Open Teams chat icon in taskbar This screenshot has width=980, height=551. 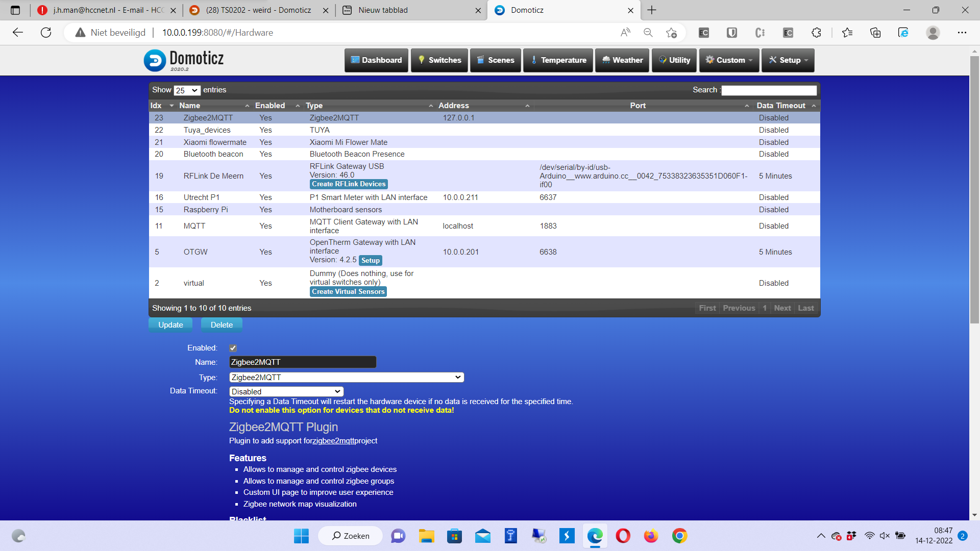[398, 536]
